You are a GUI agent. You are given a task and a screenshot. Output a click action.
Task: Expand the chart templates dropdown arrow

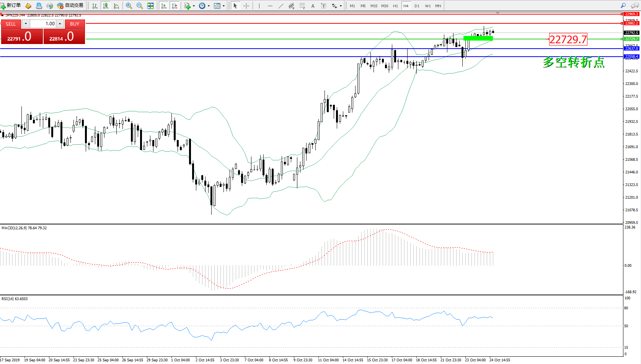pyautogui.click(x=223, y=6)
